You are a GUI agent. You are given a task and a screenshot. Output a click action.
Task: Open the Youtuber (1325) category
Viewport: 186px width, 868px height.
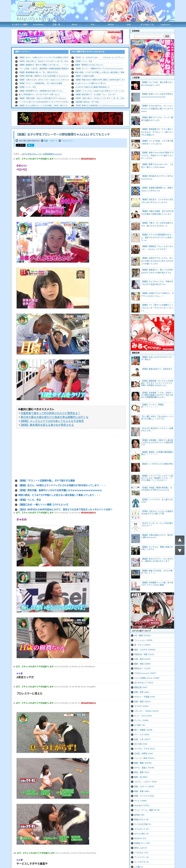142,805
